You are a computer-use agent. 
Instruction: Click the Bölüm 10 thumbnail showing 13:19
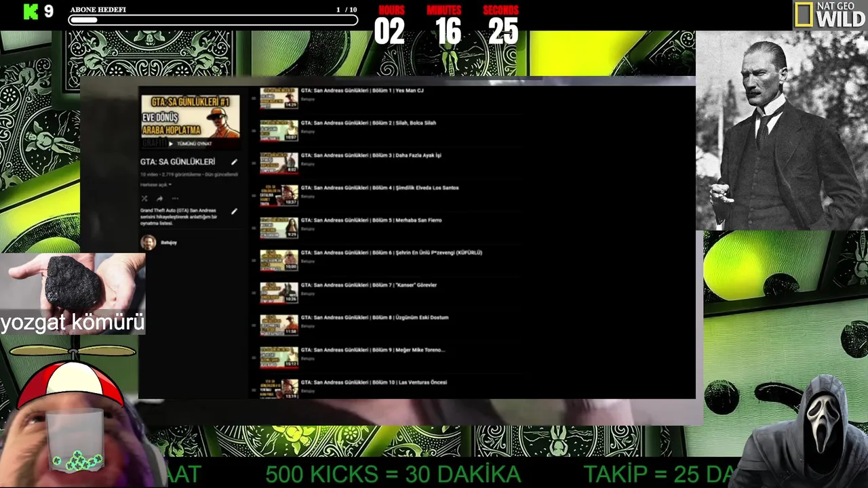click(279, 390)
